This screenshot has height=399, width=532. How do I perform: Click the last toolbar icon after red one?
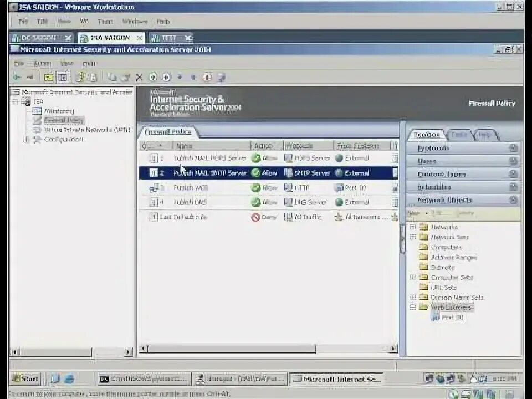[221, 78]
